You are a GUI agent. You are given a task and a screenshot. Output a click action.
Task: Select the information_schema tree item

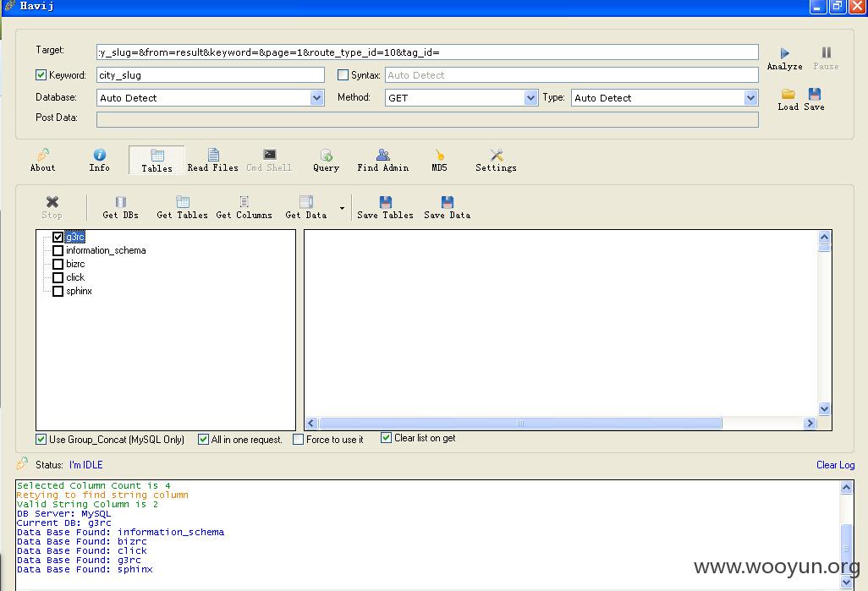tap(106, 250)
